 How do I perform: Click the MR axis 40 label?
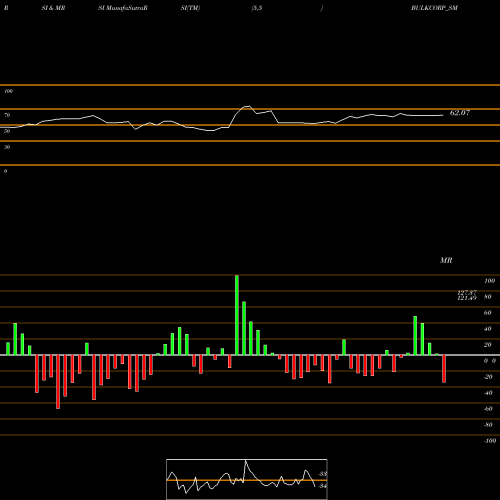point(488,329)
